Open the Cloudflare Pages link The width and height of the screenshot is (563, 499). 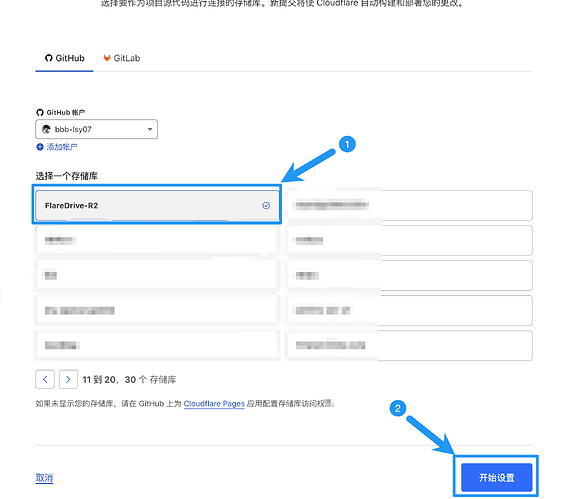point(214,404)
